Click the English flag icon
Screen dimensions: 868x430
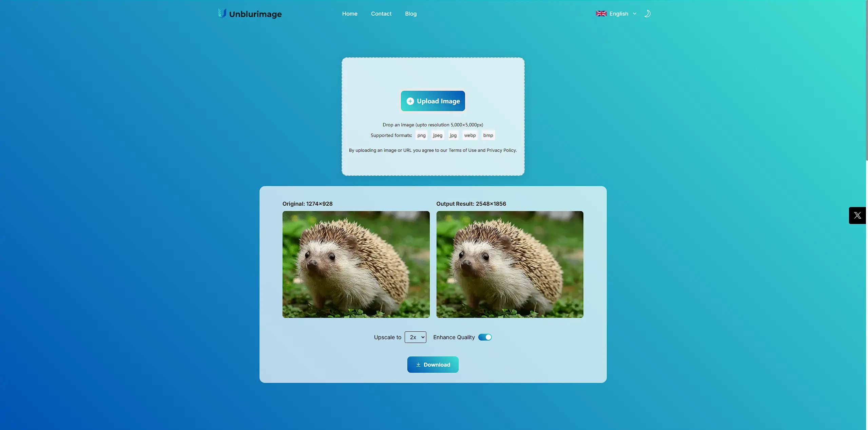click(601, 14)
